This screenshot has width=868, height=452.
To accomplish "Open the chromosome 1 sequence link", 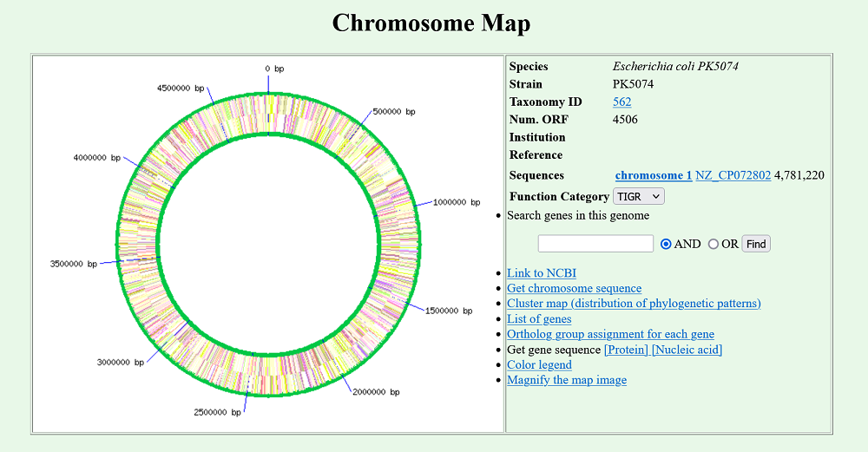I will [x=653, y=175].
